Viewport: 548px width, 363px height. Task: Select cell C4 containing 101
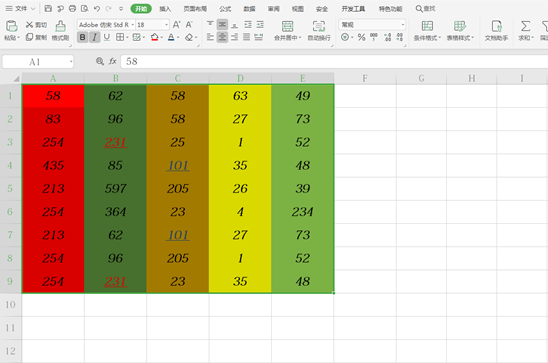[178, 165]
